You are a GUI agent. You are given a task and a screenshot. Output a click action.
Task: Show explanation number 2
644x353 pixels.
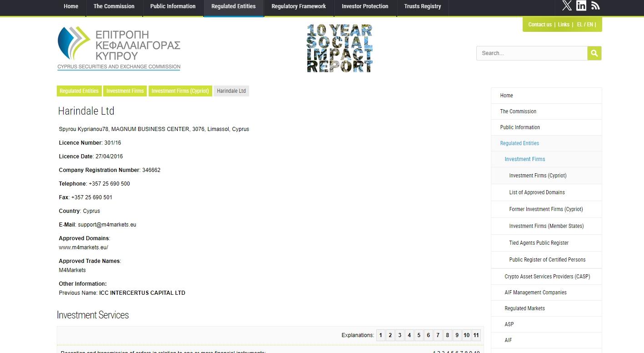click(390, 335)
